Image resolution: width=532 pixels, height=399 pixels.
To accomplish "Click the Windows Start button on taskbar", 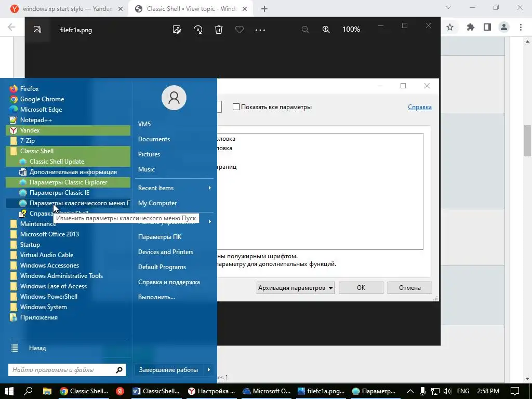I will [x=9, y=391].
